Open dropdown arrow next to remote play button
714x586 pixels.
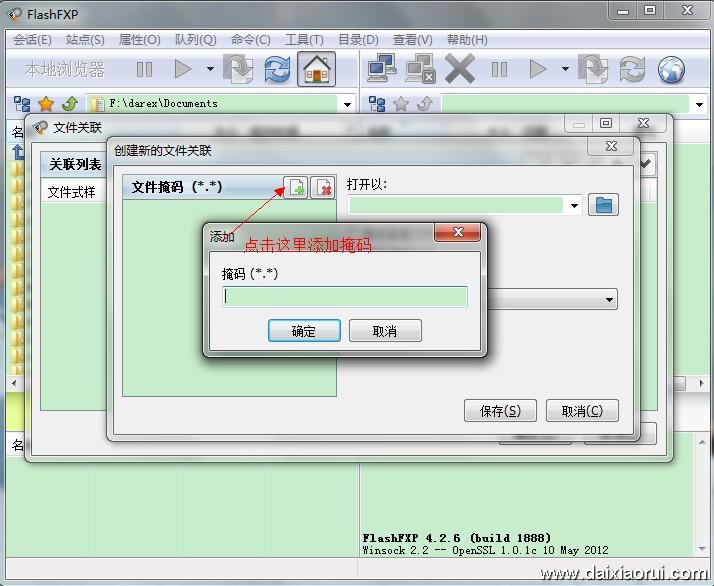[565, 69]
